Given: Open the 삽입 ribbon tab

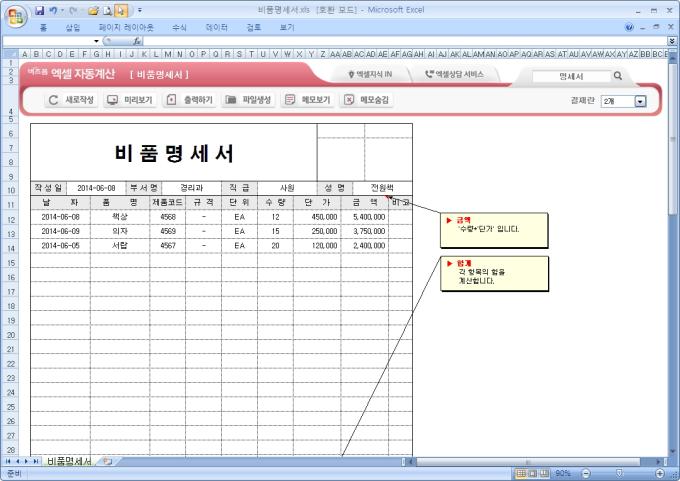Looking at the screenshot, I should 73,28.
